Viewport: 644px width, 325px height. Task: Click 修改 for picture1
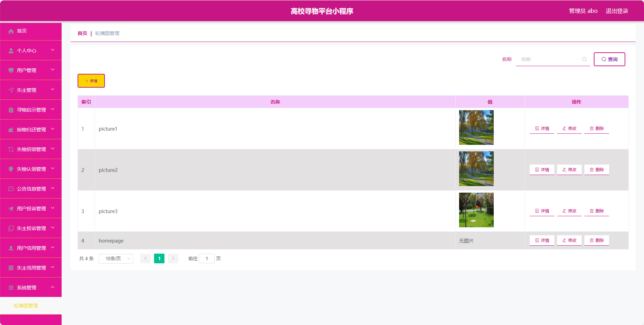click(x=569, y=129)
